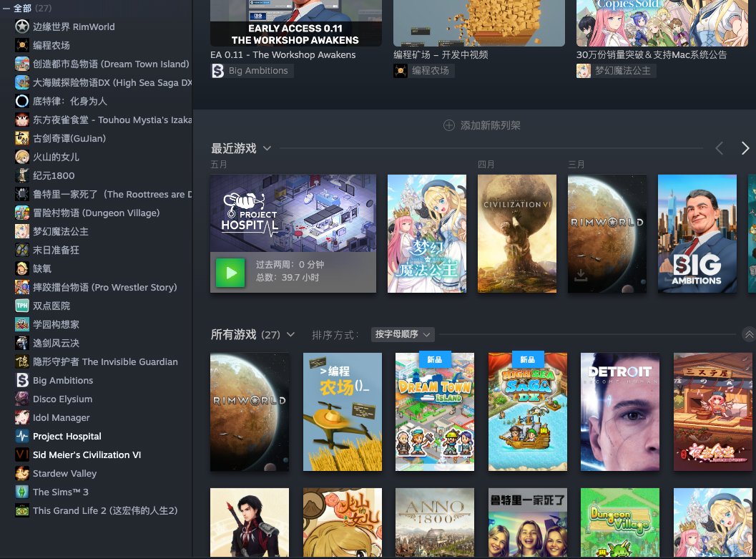Click the Pro Wrestler Story sidebar icon

click(21, 288)
